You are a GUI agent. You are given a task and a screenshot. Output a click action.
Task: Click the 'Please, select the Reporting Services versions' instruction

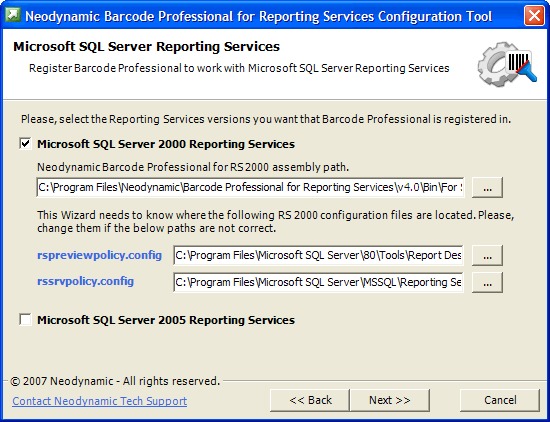point(266,119)
